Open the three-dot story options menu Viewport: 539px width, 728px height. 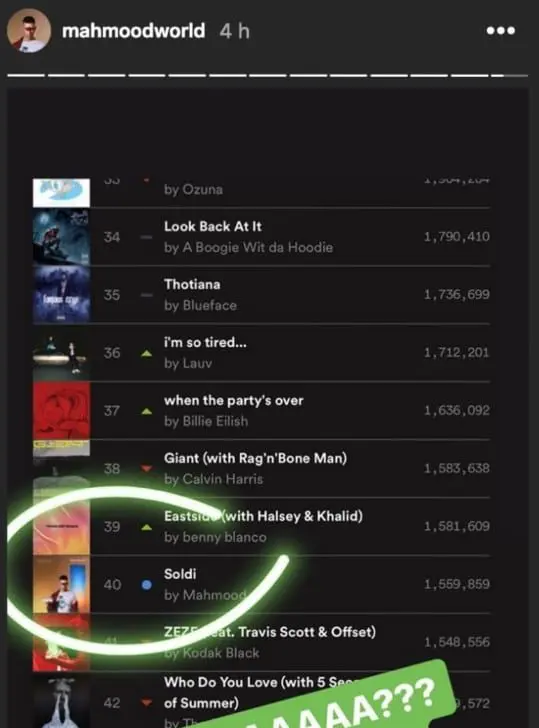point(500,31)
